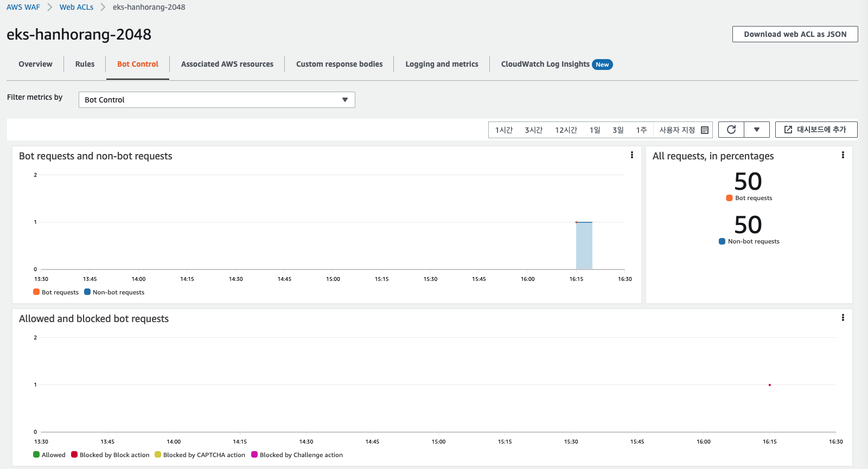Open Bot requests chart options menu
The image size is (868, 469).
[x=632, y=155]
